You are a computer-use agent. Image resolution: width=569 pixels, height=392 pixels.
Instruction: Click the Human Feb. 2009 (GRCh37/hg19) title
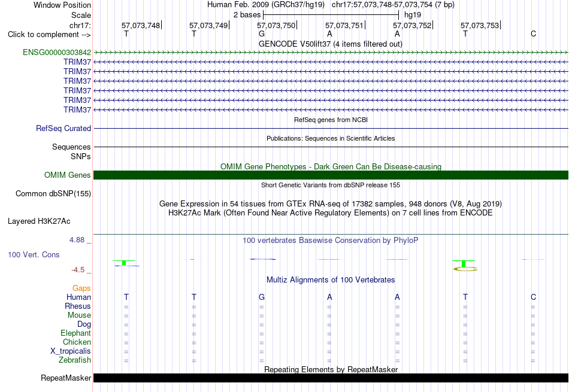tap(267, 5)
